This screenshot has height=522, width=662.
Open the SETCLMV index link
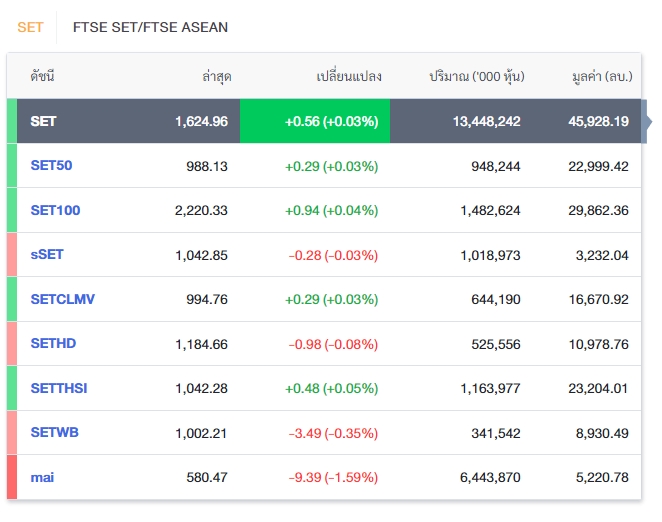coord(63,299)
